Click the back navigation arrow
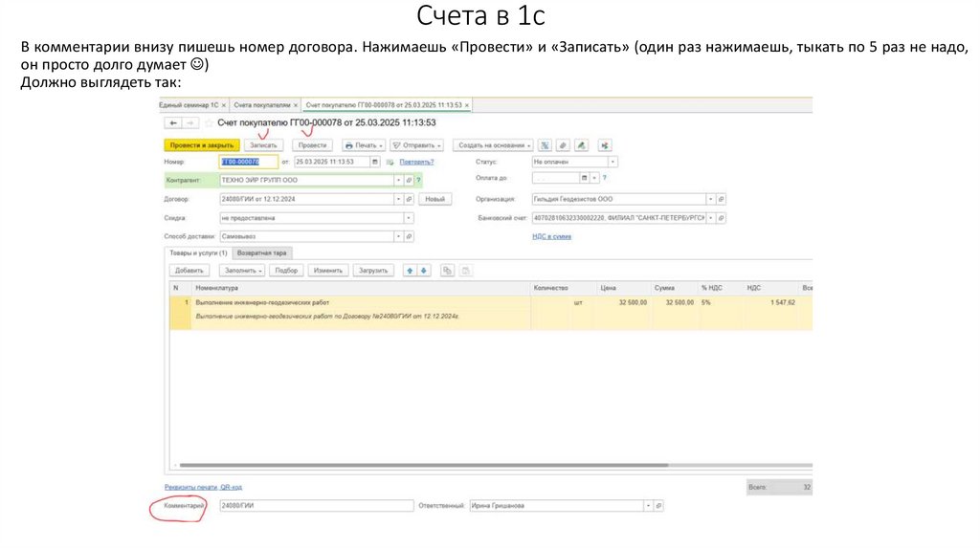980x549 pixels. point(172,123)
